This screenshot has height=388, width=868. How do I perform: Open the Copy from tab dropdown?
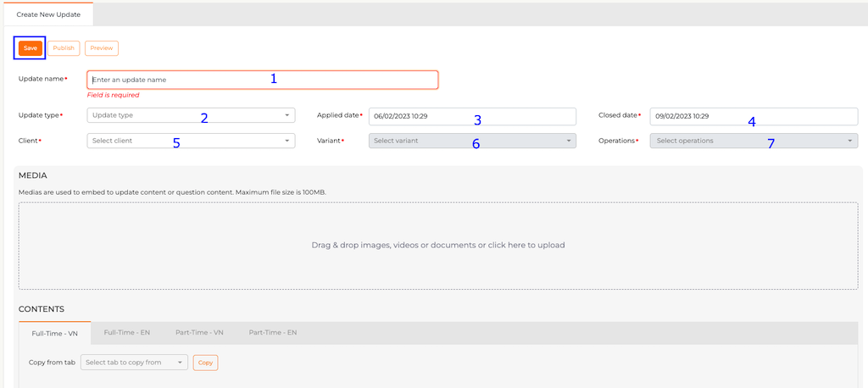[x=134, y=363]
